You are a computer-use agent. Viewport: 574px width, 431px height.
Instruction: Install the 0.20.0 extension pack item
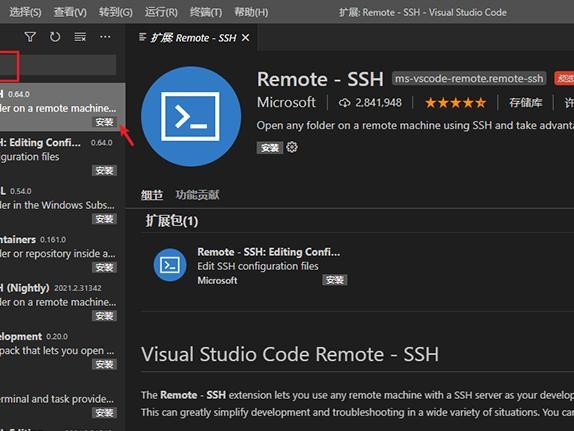[x=104, y=364]
